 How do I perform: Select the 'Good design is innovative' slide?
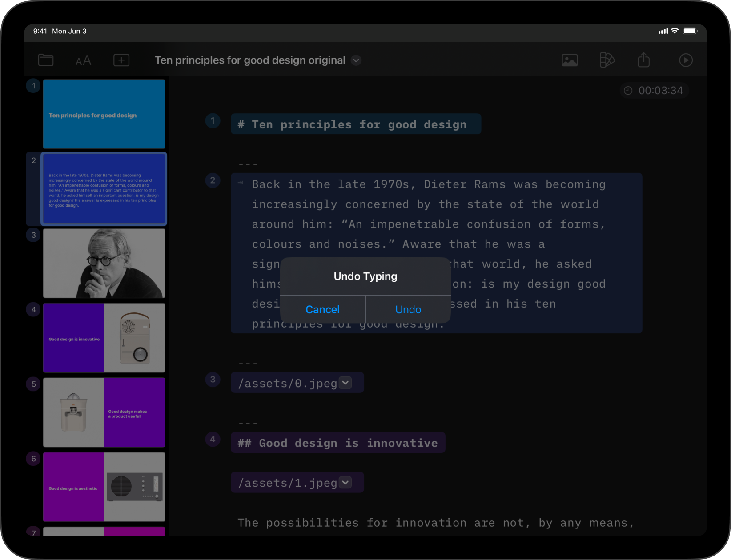(x=104, y=337)
